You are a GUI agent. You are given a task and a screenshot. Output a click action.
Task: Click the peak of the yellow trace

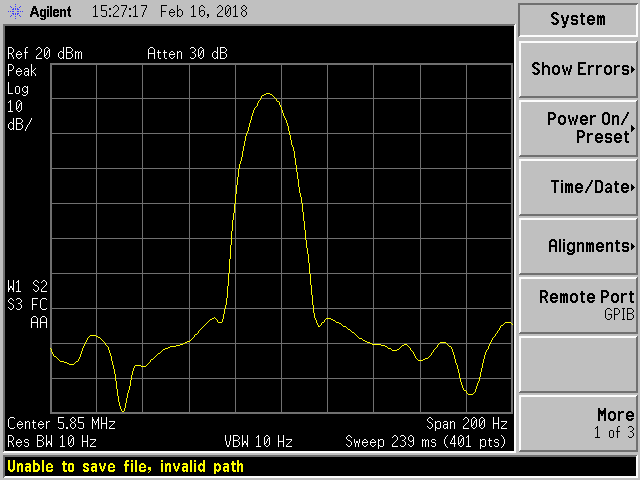(x=267, y=94)
